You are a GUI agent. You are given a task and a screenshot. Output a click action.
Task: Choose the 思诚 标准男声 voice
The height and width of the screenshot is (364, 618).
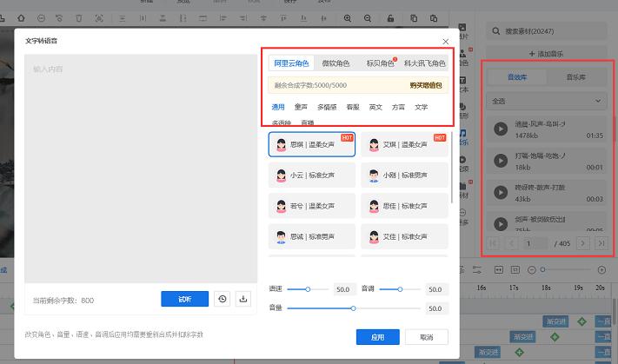tap(312, 237)
